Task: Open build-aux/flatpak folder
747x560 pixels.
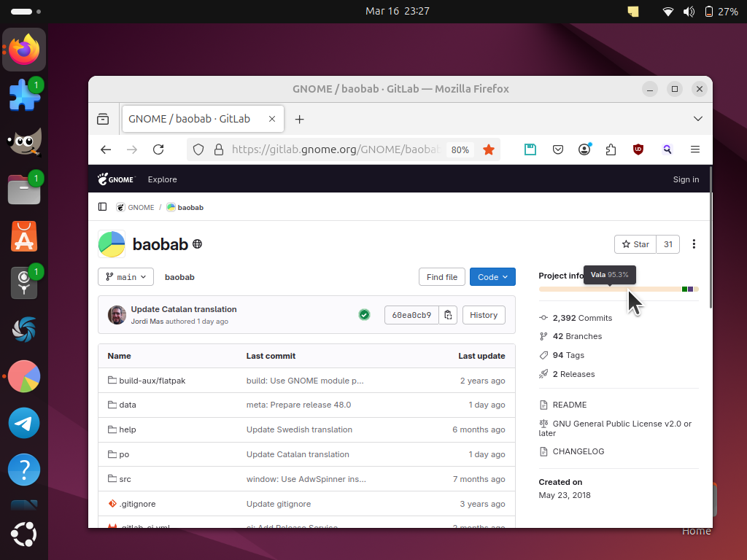Action: (x=152, y=381)
